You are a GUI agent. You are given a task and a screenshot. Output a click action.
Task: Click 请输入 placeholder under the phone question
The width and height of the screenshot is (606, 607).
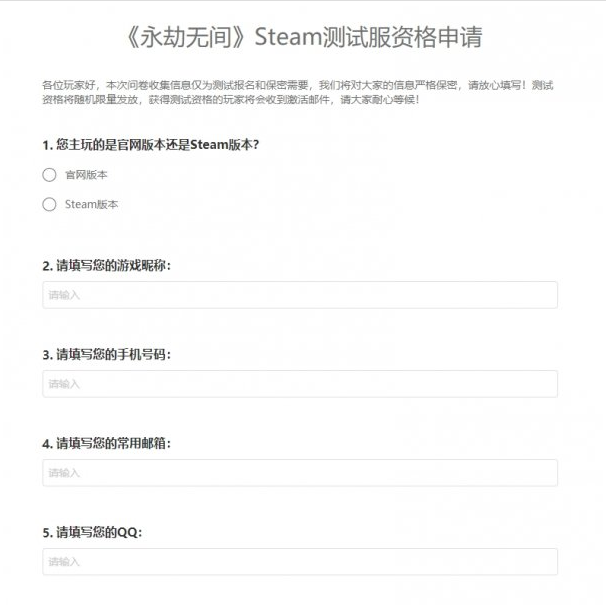pyautogui.click(x=64, y=384)
